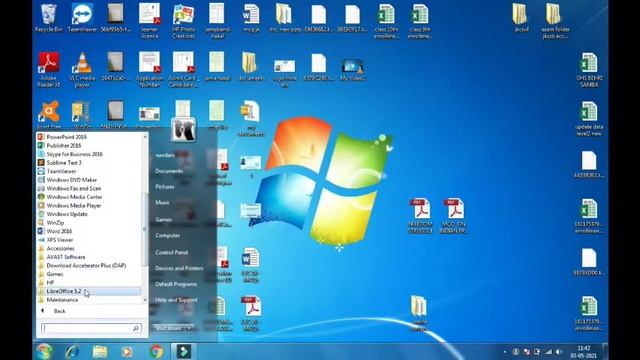Screen dimensions: 640x360
Task: Open Music from Start menu right pane
Action: pos(162,202)
